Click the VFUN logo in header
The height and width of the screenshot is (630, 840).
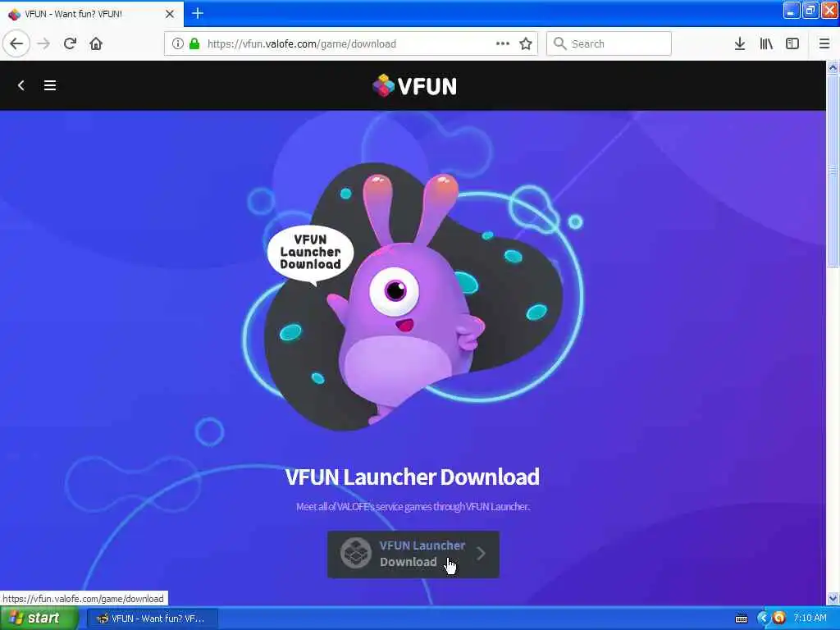click(414, 85)
